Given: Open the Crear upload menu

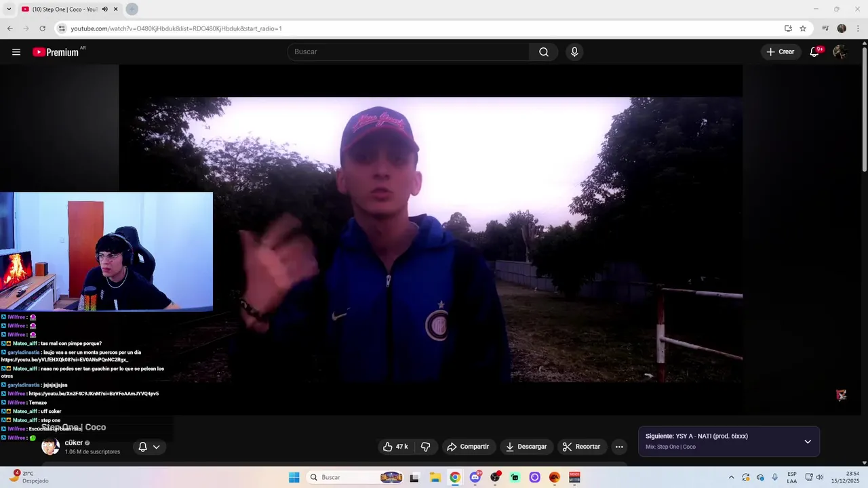Looking at the screenshot, I should coord(781,52).
